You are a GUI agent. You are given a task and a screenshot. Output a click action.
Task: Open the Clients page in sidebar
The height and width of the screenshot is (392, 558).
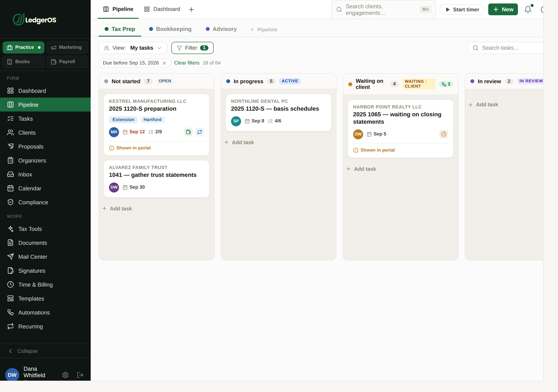coord(45,133)
